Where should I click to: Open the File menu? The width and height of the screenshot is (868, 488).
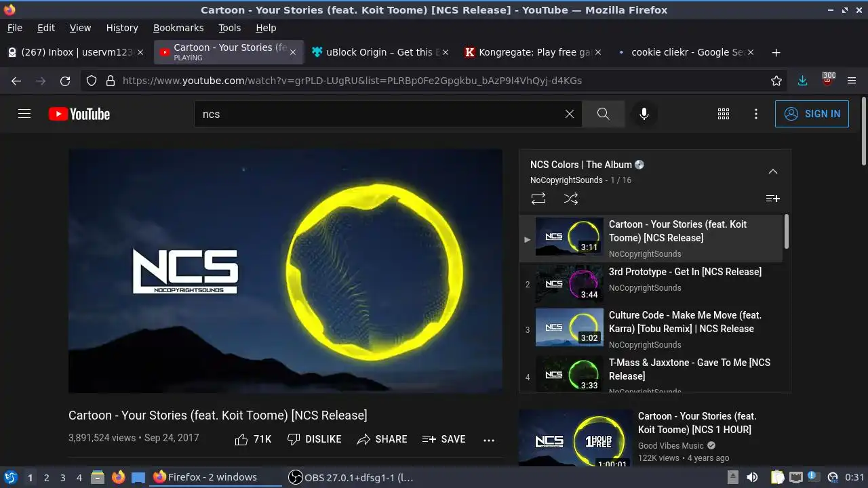coord(14,28)
